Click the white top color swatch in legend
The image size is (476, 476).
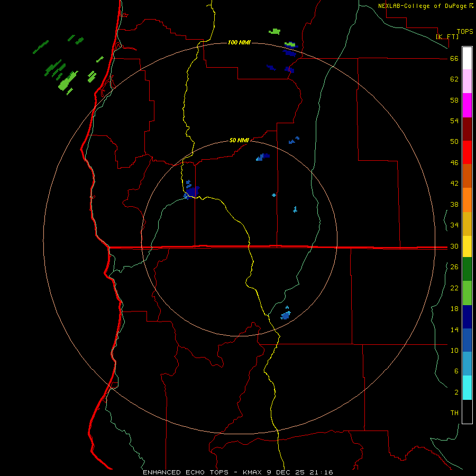coord(467,58)
